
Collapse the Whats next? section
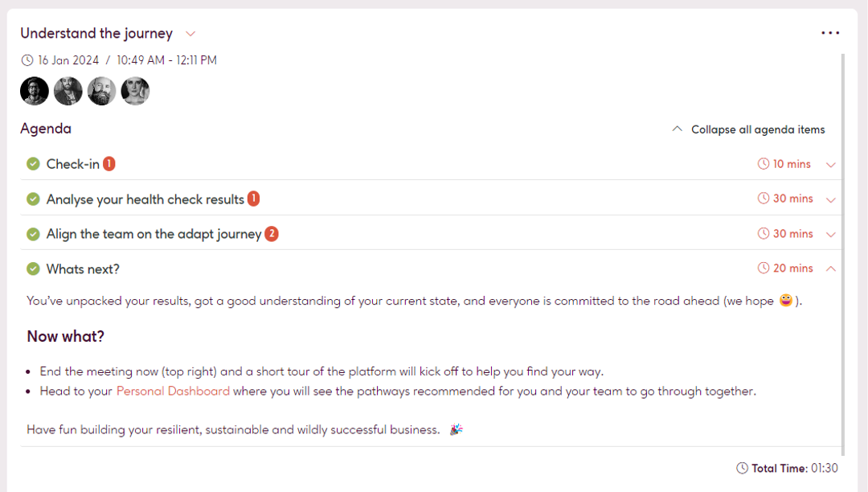pos(831,268)
